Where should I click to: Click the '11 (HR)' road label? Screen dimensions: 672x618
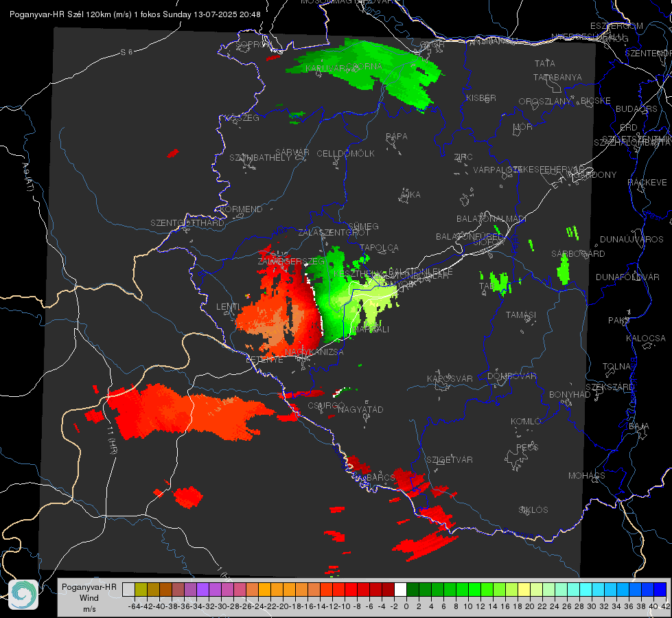click(112, 440)
